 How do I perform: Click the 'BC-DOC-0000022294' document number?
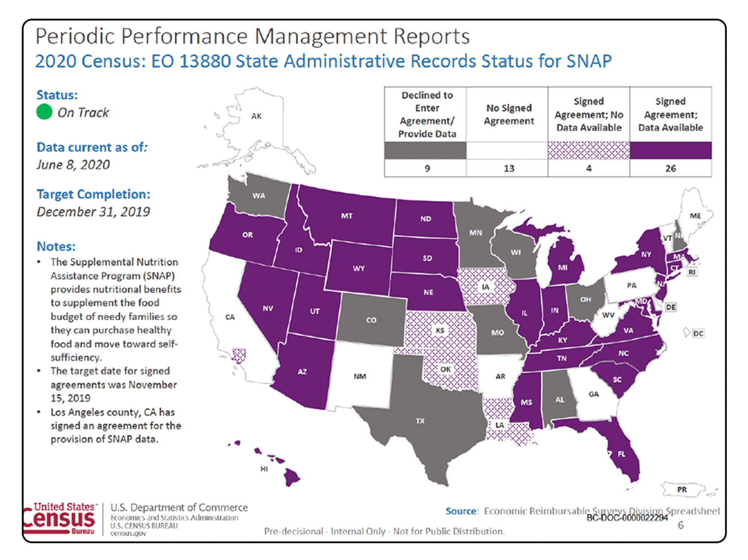click(x=627, y=518)
